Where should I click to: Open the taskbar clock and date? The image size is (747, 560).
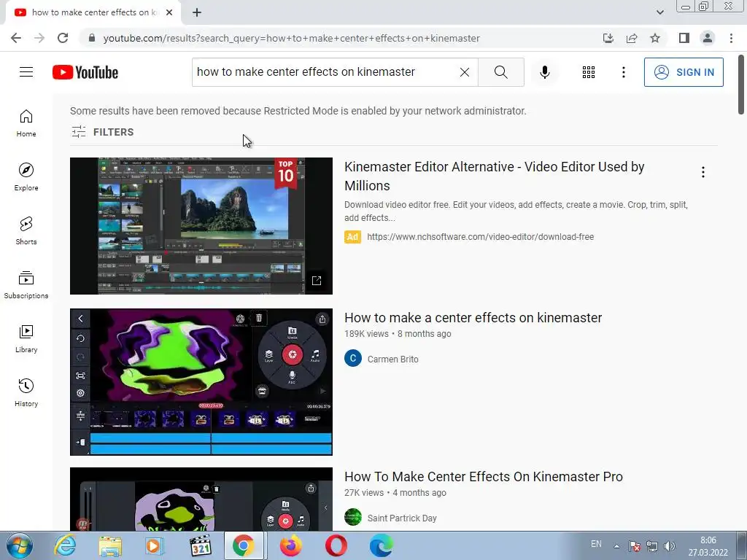pyautogui.click(x=708, y=546)
